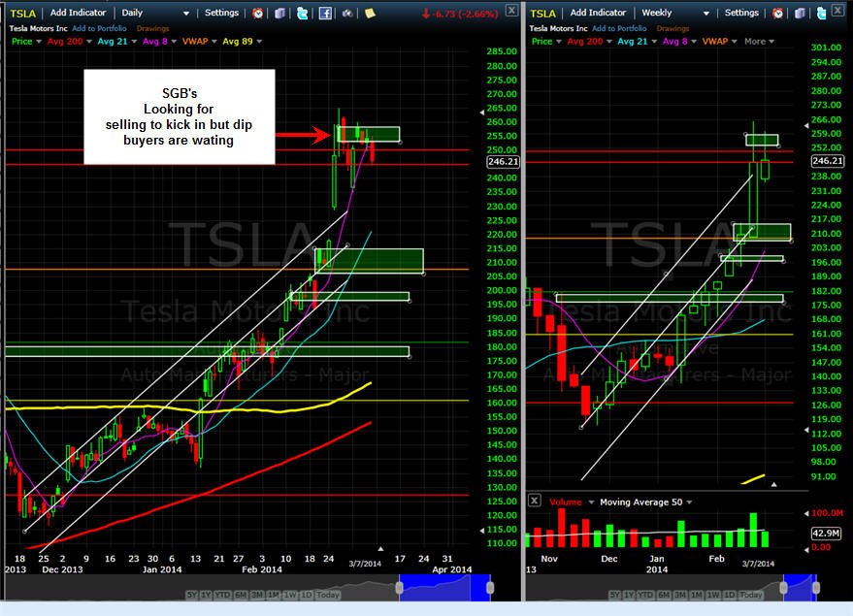Expand Avg 8 options in Weekly chart
The width and height of the screenshot is (853, 616).
694,42
